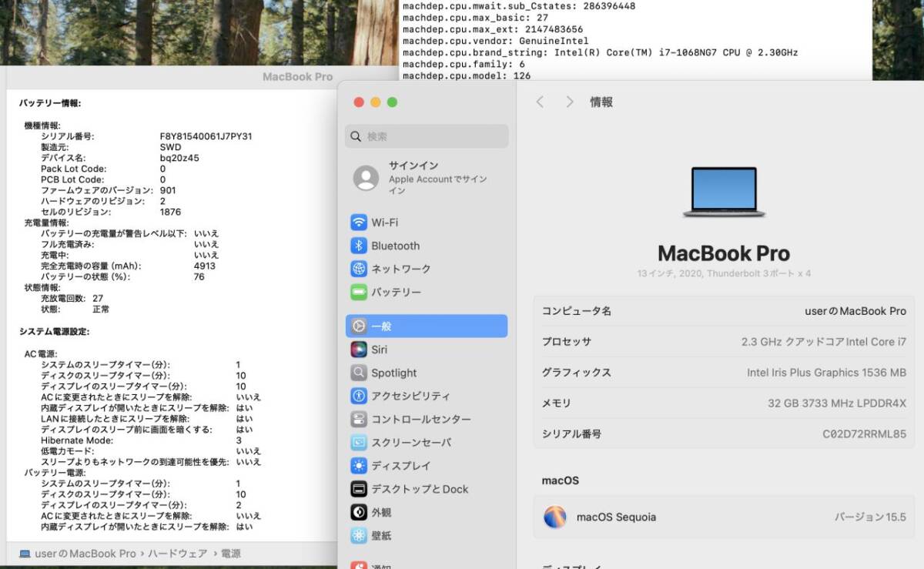
Task: Open スクリーンセーバ icon in sidebar
Action: pos(359,443)
